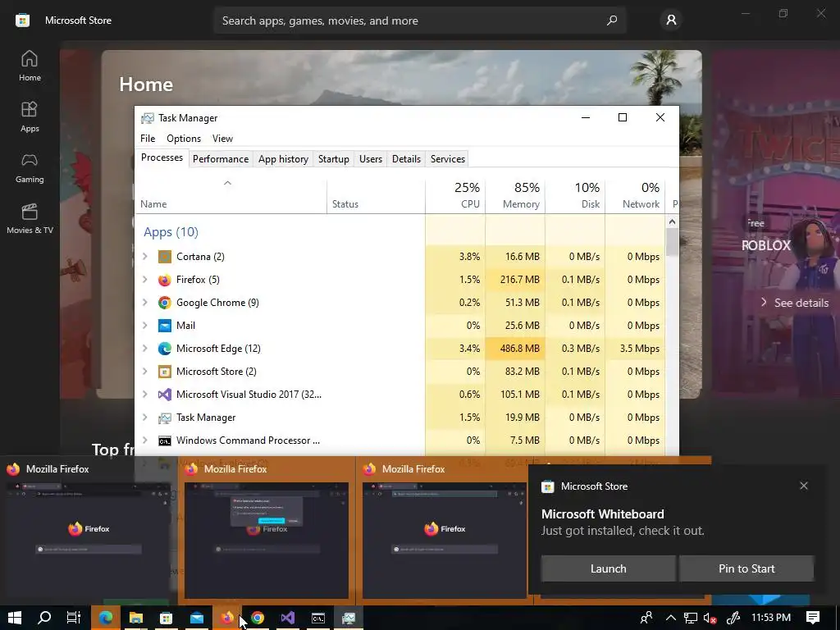Open Command Prompt from taskbar

pos(318,618)
